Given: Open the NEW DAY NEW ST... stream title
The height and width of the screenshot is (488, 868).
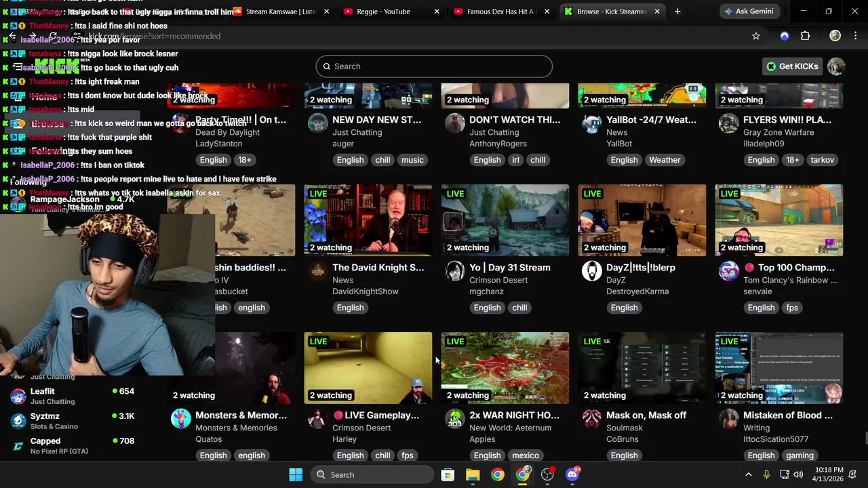Looking at the screenshot, I should pos(376,120).
